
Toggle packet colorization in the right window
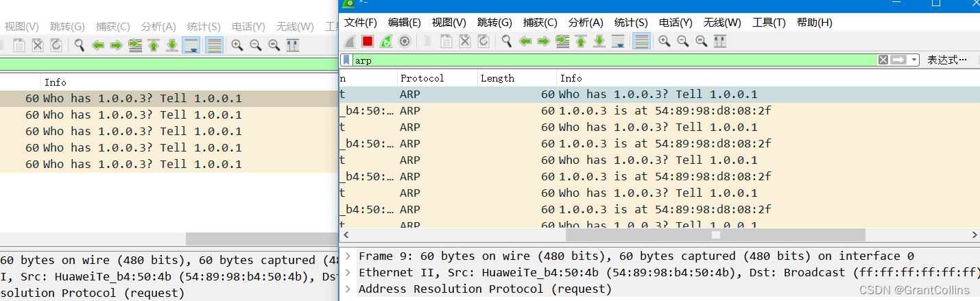coord(641,41)
